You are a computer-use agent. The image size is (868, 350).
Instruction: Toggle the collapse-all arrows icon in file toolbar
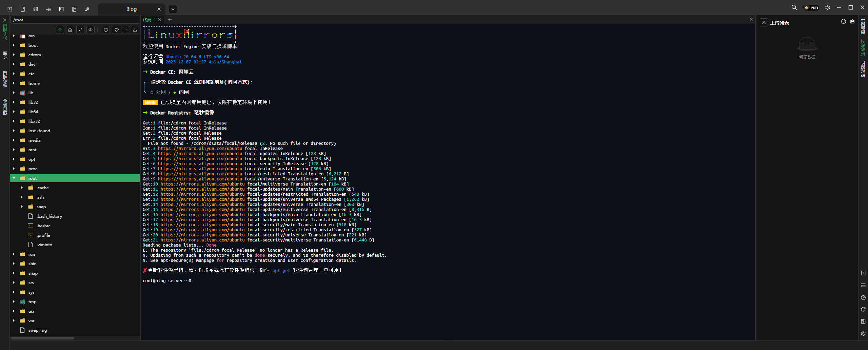pyautogui.click(x=80, y=30)
